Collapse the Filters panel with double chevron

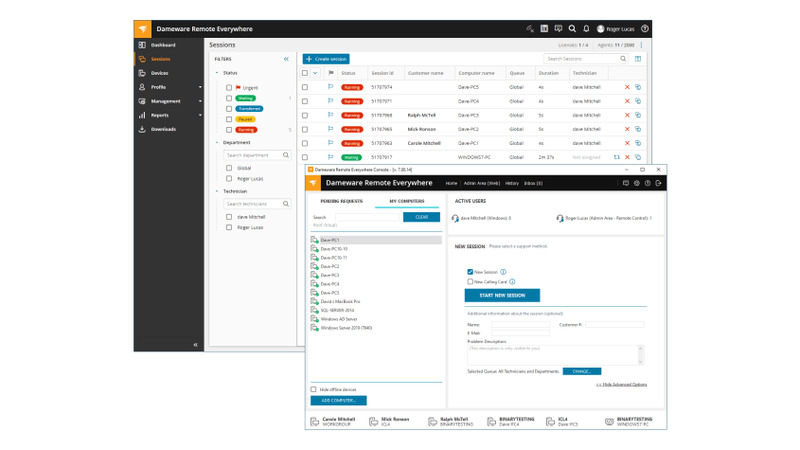pos(286,59)
